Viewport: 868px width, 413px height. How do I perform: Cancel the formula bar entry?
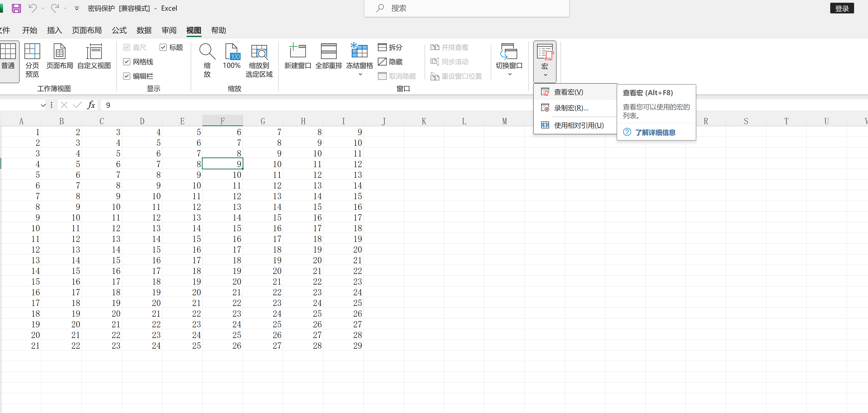pos(64,105)
